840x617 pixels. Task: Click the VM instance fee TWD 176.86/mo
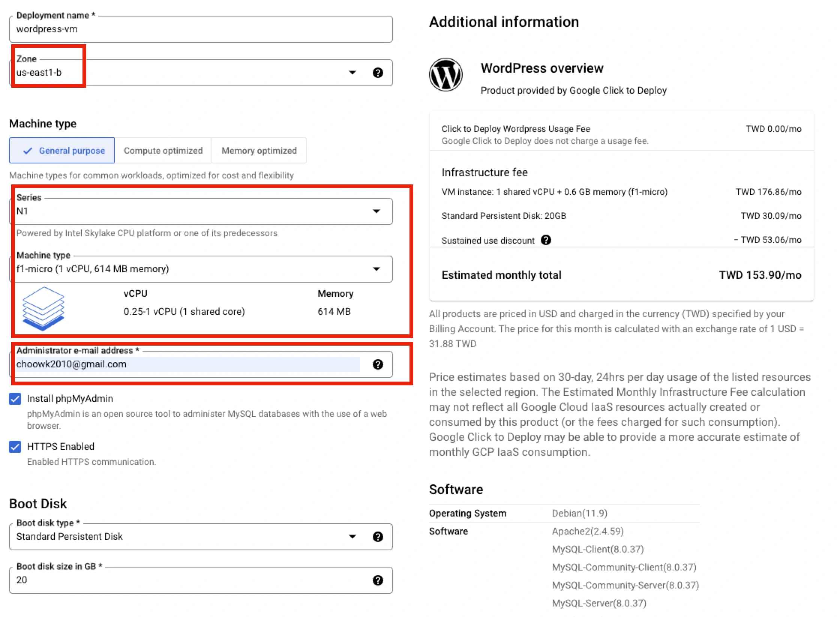pyautogui.click(x=768, y=192)
